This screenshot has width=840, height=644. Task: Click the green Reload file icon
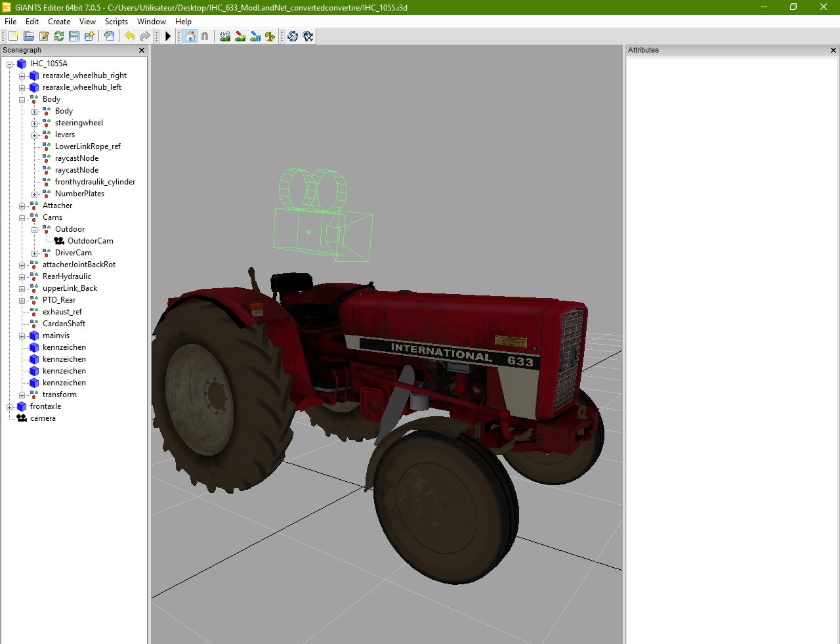[x=59, y=36]
